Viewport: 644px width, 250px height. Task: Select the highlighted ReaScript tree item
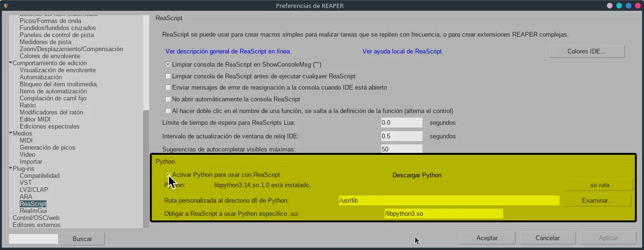33,204
